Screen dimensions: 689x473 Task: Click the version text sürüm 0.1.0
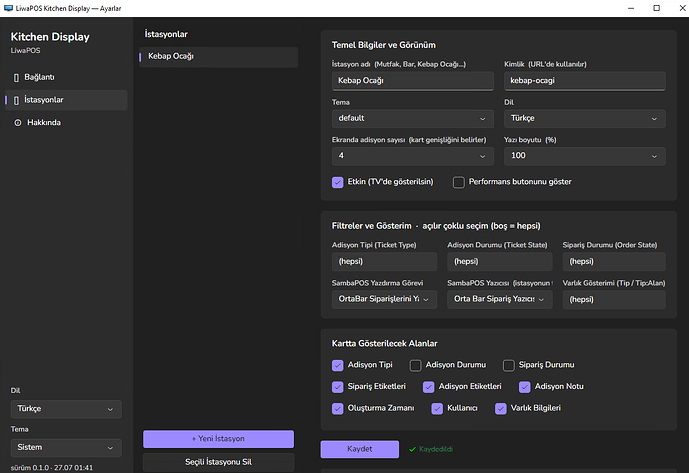[52, 468]
